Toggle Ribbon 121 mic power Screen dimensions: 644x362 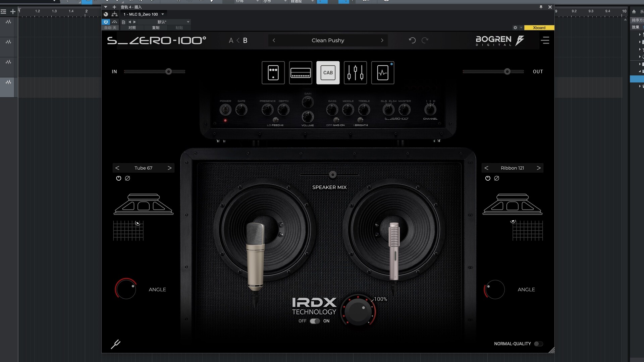tap(488, 178)
